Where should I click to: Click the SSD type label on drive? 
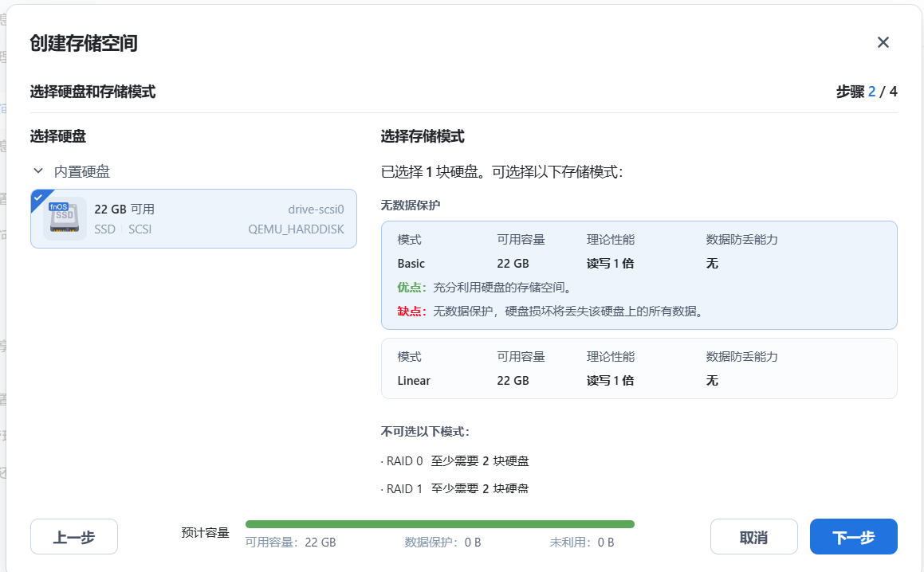point(105,229)
